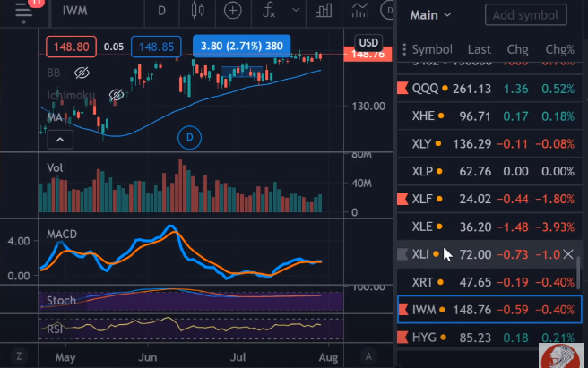Select the MACD indicator label

click(x=62, y=235)
